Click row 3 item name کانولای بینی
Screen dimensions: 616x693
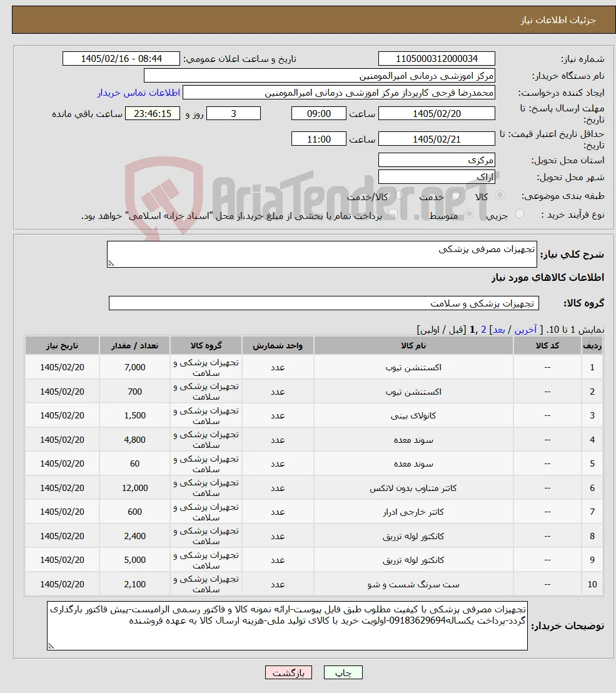413,415
